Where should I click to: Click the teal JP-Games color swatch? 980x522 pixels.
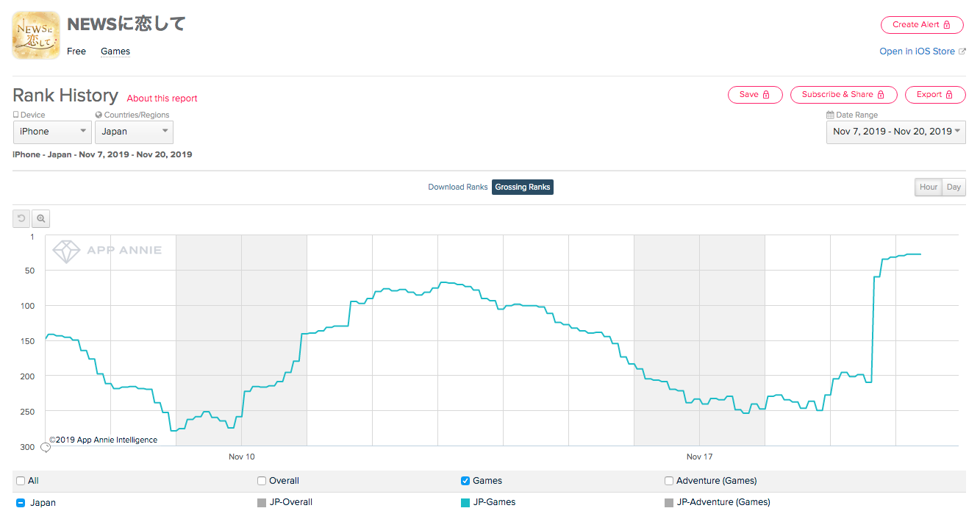(x=465, y=503)
